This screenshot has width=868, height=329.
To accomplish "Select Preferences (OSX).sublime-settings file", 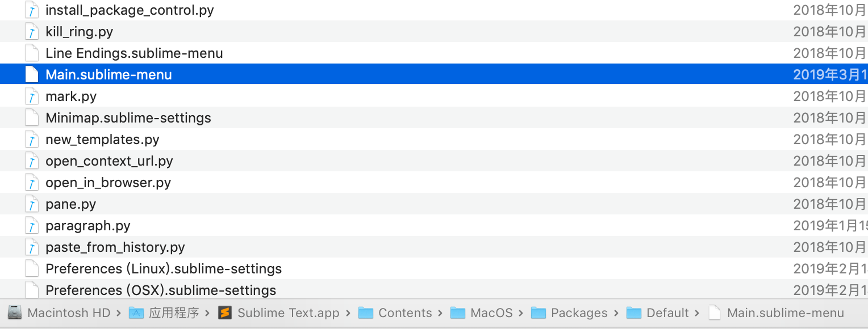I will 434,289.
